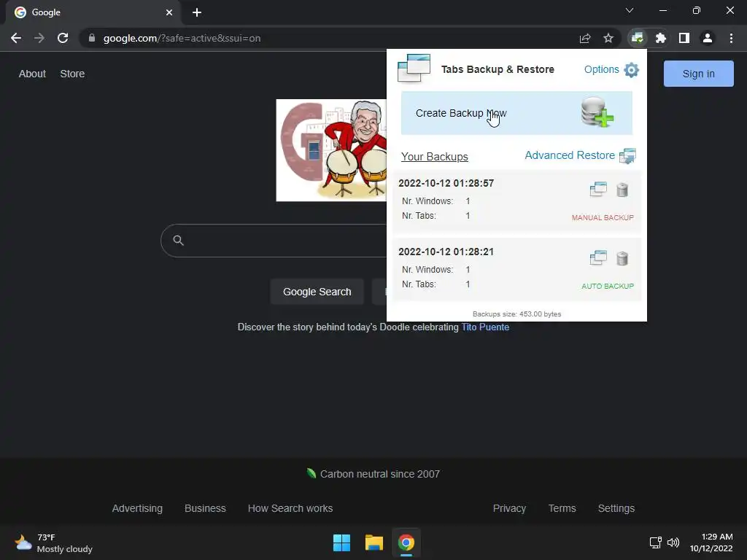Image resolution: width=747 pixels, height=560 pixels.
Task: Click Backups size 453.00 bytes text
Action: [x=516, y=314]
